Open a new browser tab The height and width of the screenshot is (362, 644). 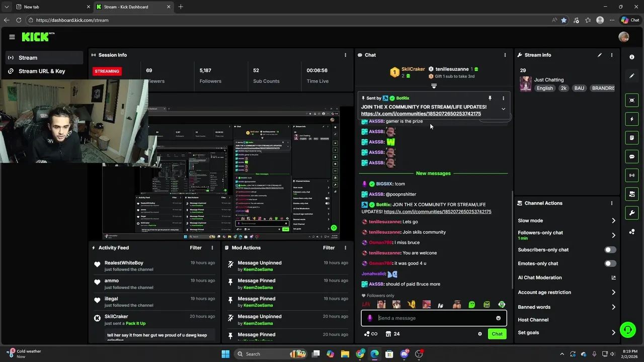pos(181,7)
